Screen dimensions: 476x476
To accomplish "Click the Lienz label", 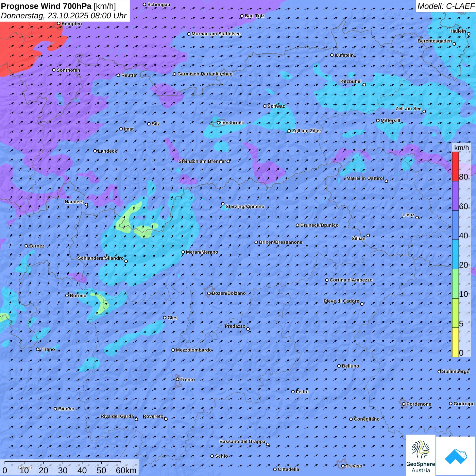I will click(408, 215).
